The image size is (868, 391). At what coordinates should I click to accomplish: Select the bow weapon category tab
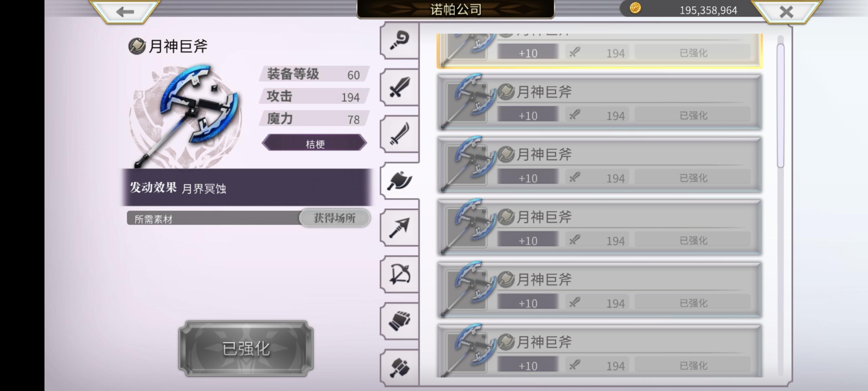[399, 274]
